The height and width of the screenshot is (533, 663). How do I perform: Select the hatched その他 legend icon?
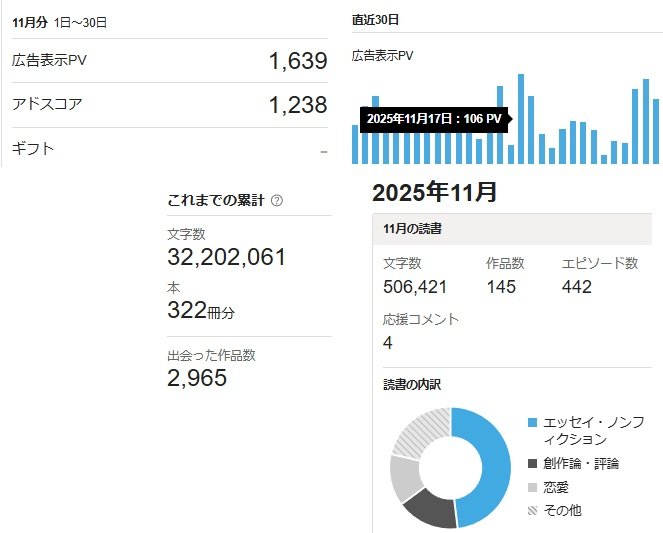tap(532, 511)
